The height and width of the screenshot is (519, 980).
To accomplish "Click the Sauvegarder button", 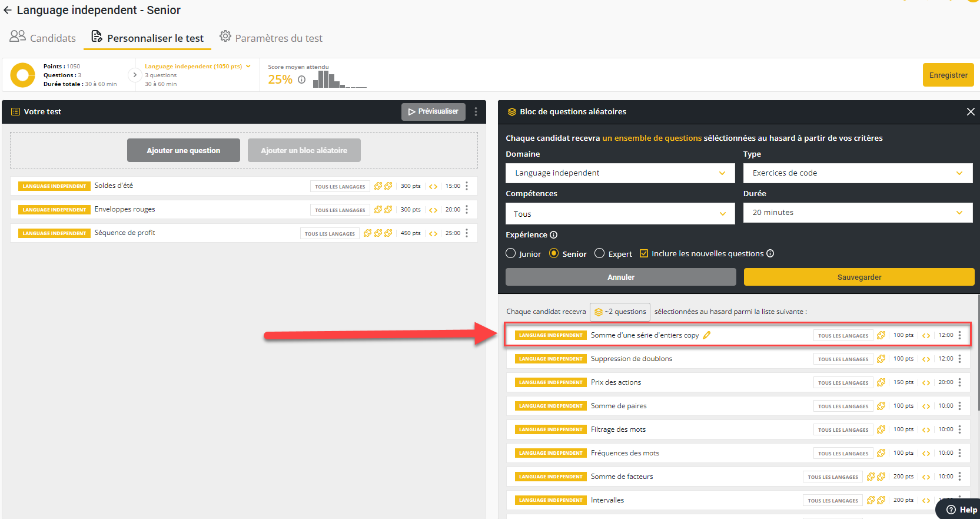I will tap(859, 277).
